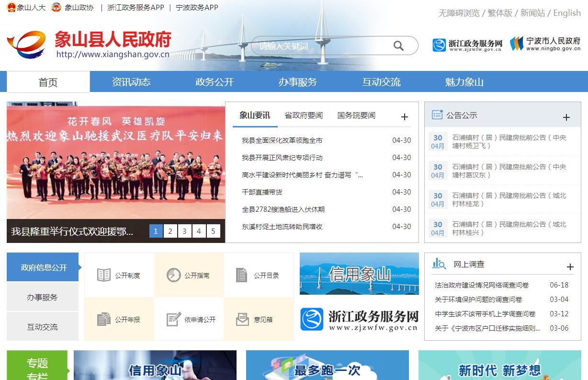Click the 公开目录 document icon
Image resolution: width=588 pixels, height=380 pixels.
(242, 275)
